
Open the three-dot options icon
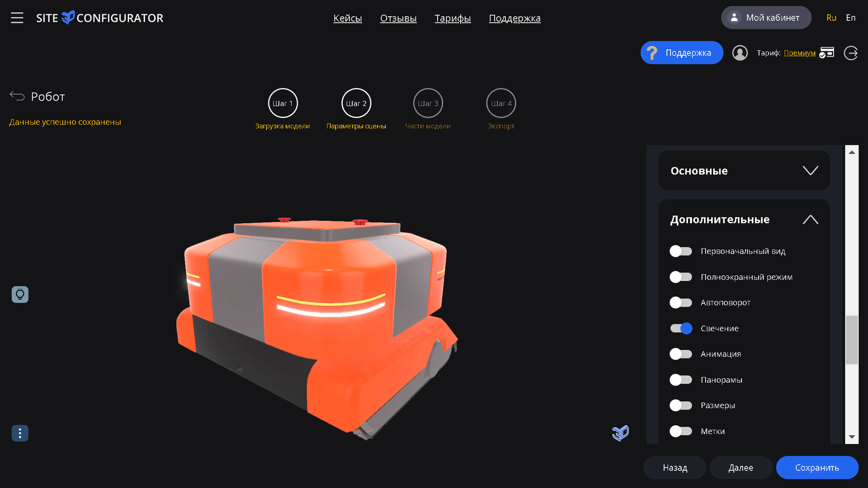20,433
